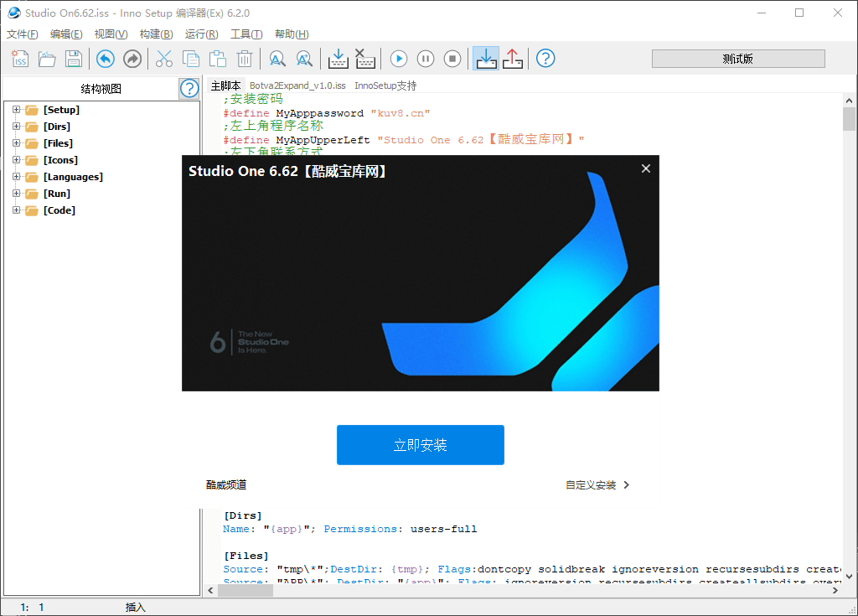Select the [Code] tree item
The width and height of the screenshot is (858, 616).
59,210
